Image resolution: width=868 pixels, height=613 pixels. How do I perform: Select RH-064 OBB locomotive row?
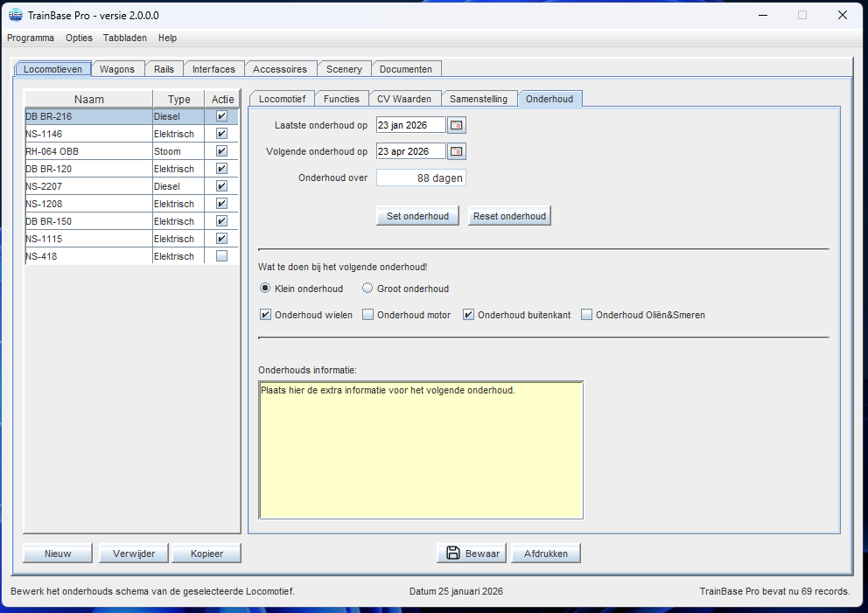tap(87, 151)
